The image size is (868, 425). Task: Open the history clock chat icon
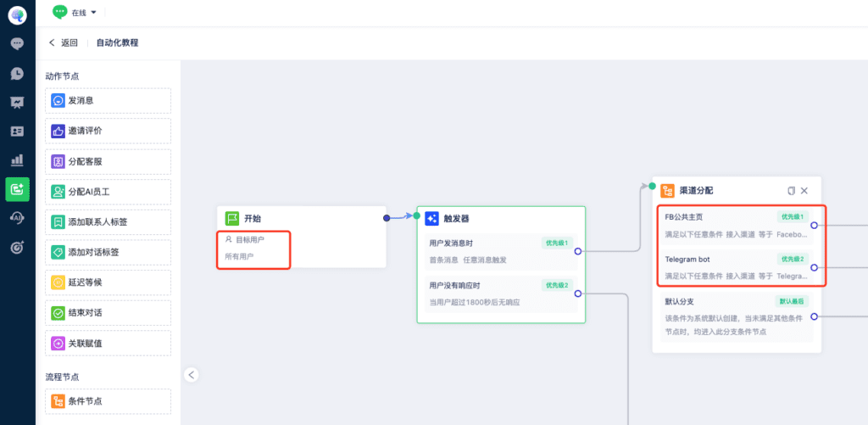(x=17, y=74)
